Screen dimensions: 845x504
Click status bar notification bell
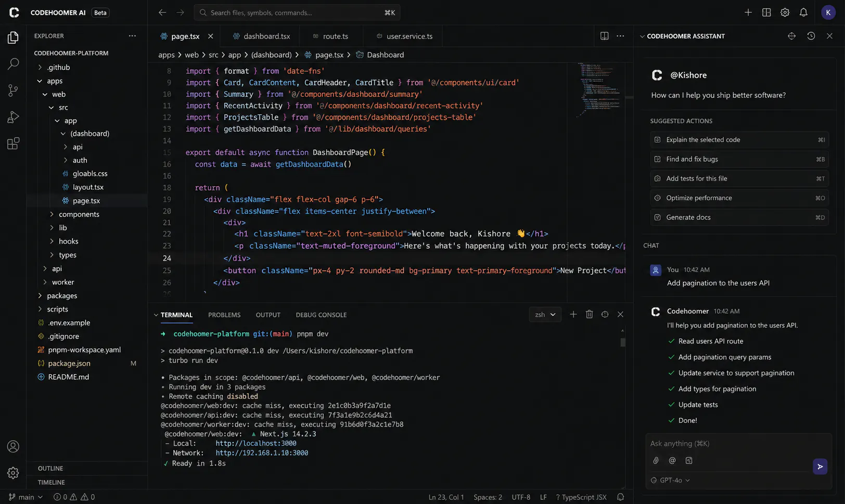[620, 497]
